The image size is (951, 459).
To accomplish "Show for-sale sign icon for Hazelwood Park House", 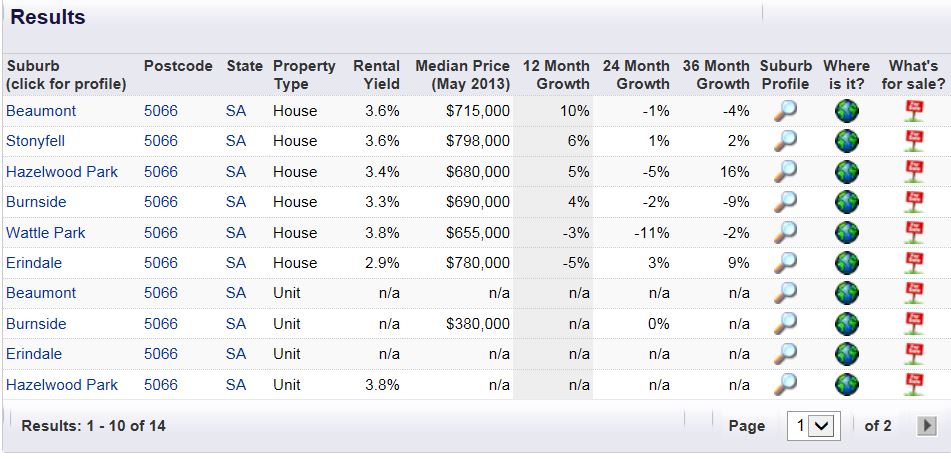I will [x=912, y=172].
